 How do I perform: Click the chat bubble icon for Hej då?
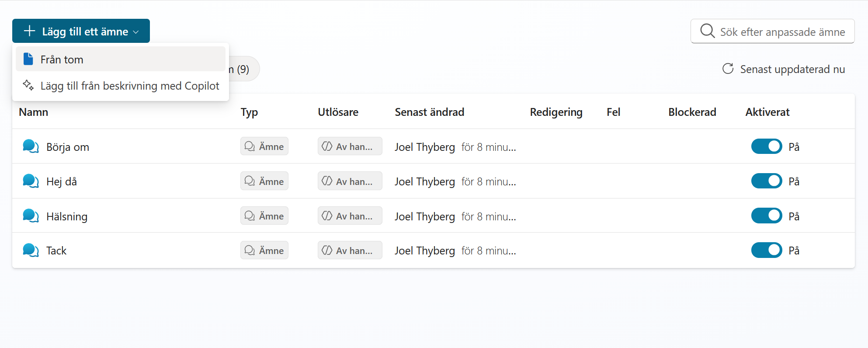pyautogui.click(x=31, y=181)
